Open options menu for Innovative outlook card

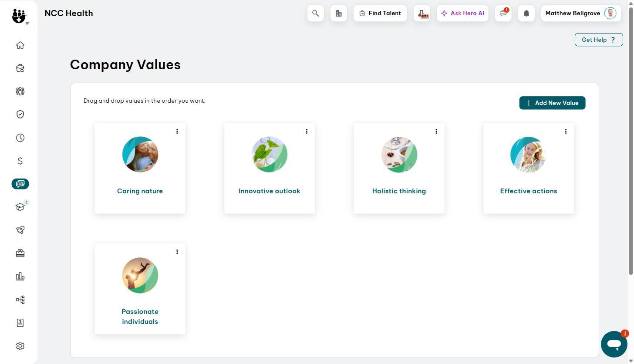pos(307,131)
